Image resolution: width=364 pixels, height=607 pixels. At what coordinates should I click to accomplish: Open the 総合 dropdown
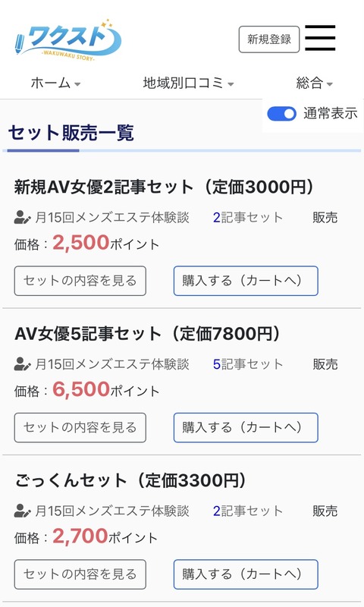coord(314,83)
